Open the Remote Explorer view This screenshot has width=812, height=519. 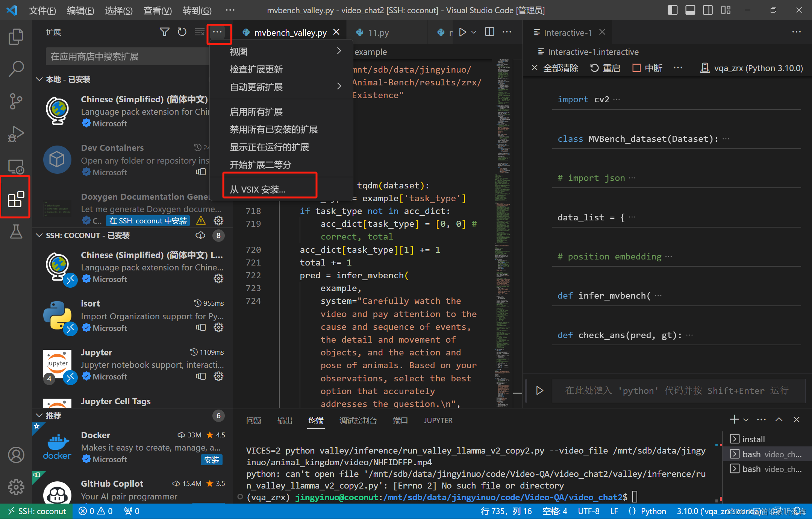pyautogui.click(x=16, y=166)
